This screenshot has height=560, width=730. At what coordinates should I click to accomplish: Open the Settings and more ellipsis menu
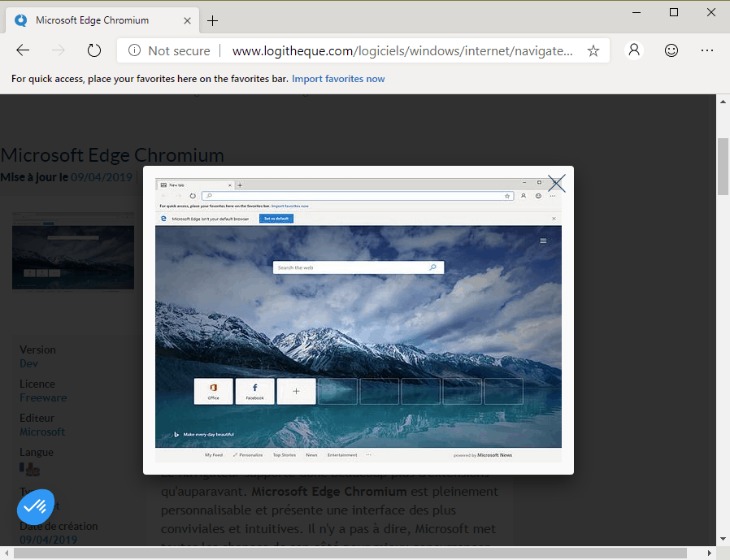tap(707, 50)
